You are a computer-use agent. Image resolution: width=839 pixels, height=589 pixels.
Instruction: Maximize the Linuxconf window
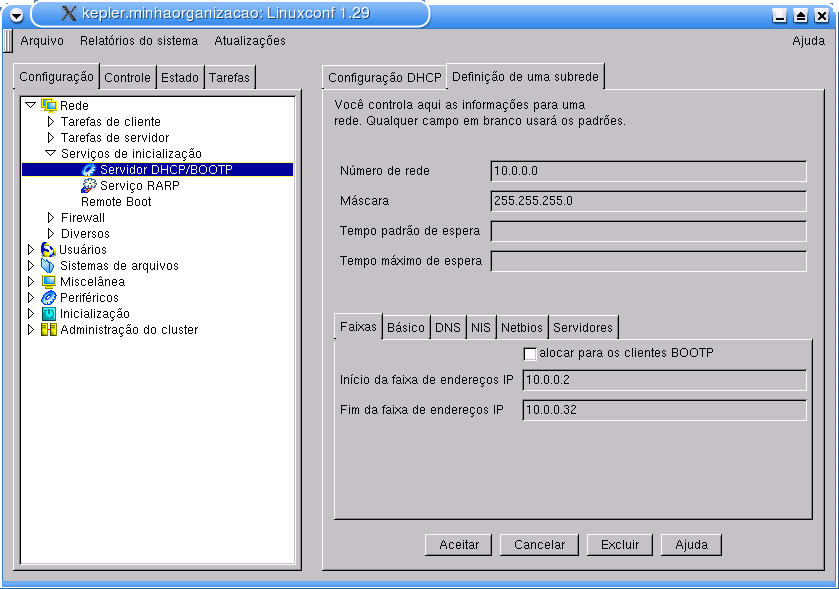[800, 16]
